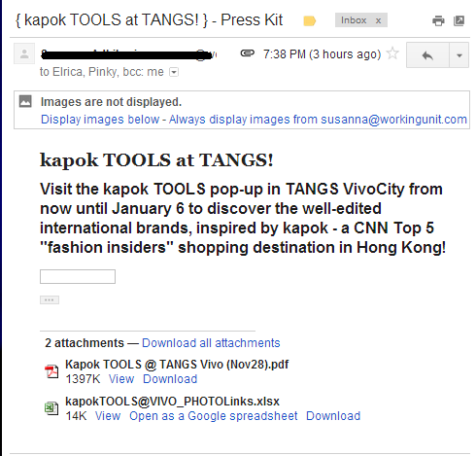This screenshot has width=476, height=456.
Task: Click Download all attachments link
Action: pyautogui.click(x=211, y=343)
